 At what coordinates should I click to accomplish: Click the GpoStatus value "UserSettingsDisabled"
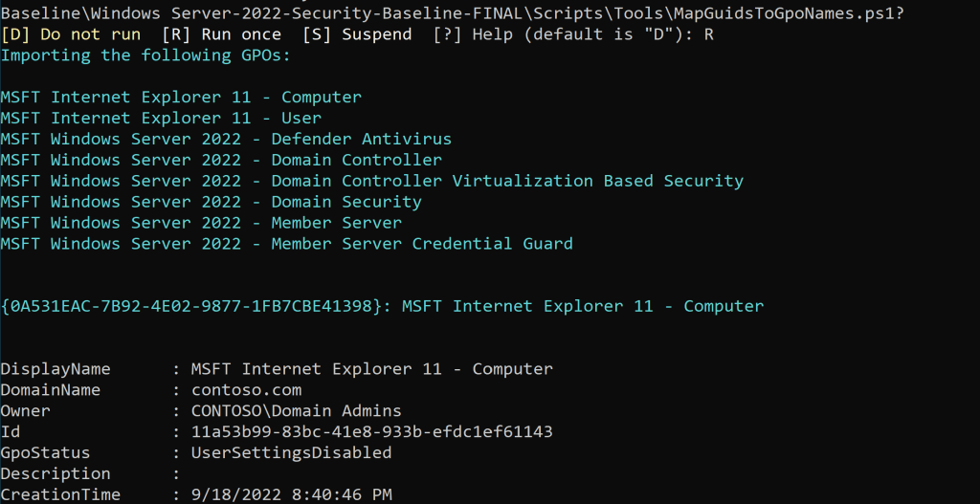pos(291,453)
